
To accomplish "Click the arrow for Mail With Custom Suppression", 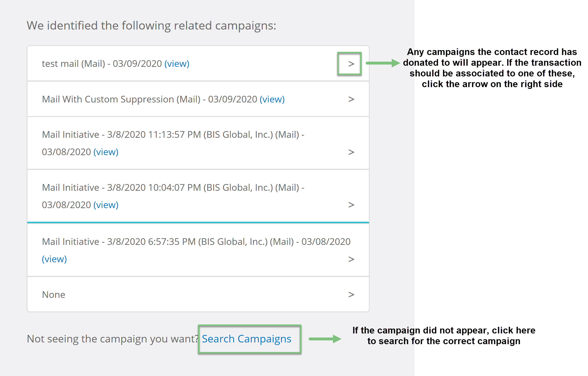I will pos(351,99).
